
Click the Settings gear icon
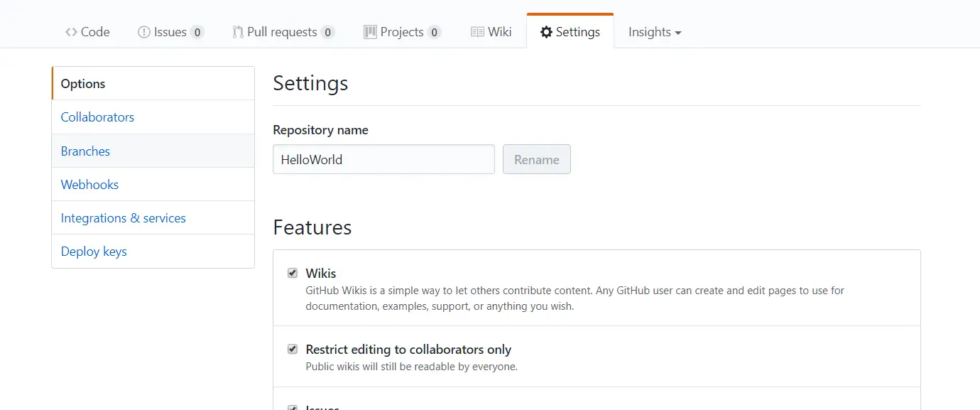coord(546,32)
